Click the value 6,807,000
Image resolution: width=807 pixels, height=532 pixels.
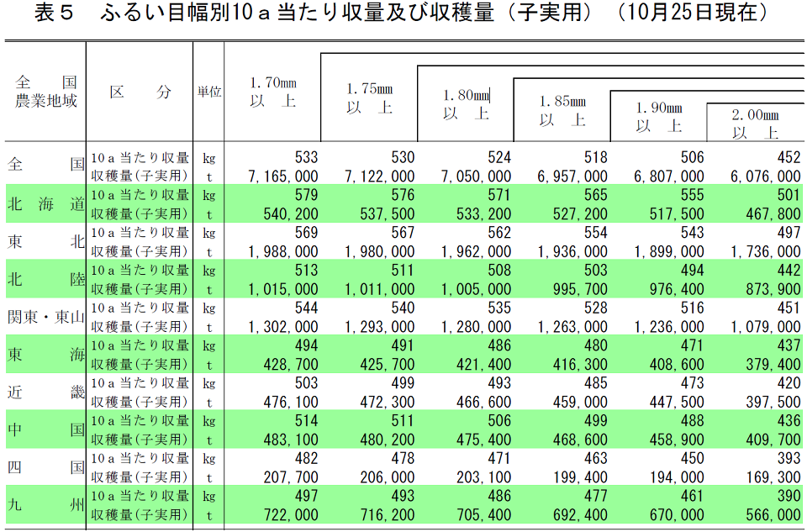click(669, 176)
